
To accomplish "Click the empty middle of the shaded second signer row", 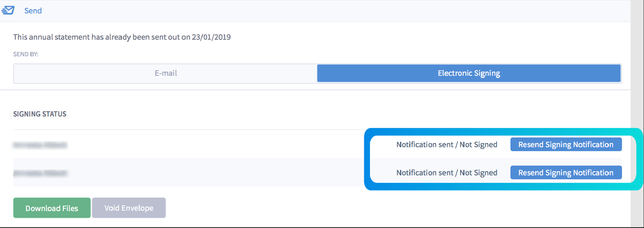I will [217, 172].
